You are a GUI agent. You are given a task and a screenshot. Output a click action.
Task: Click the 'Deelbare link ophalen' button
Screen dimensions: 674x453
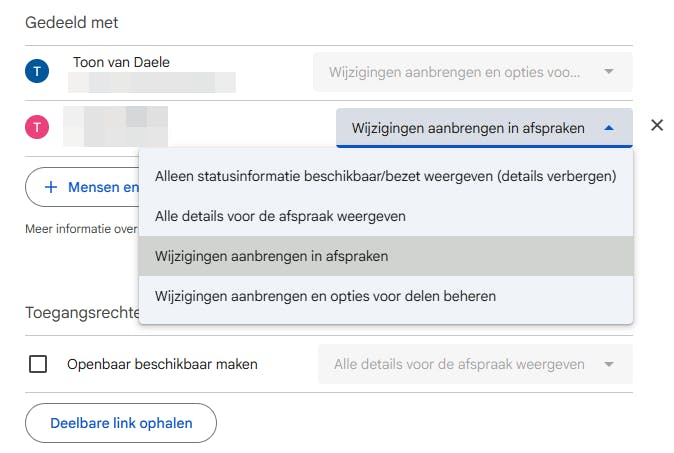point(120,423)
